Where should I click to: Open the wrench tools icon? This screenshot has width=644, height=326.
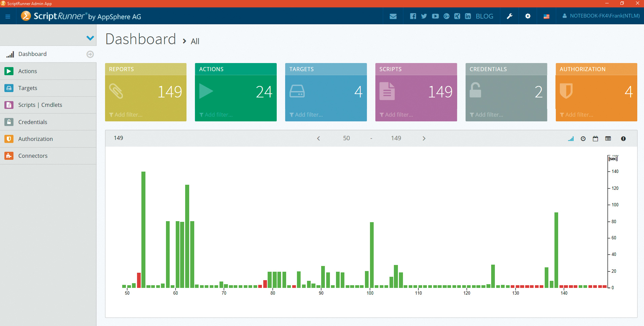pyautogui.click(x=510, y=16)
